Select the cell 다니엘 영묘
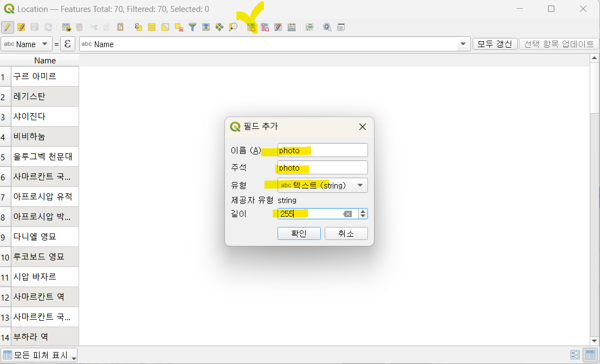600x364 pixels. 45,237
